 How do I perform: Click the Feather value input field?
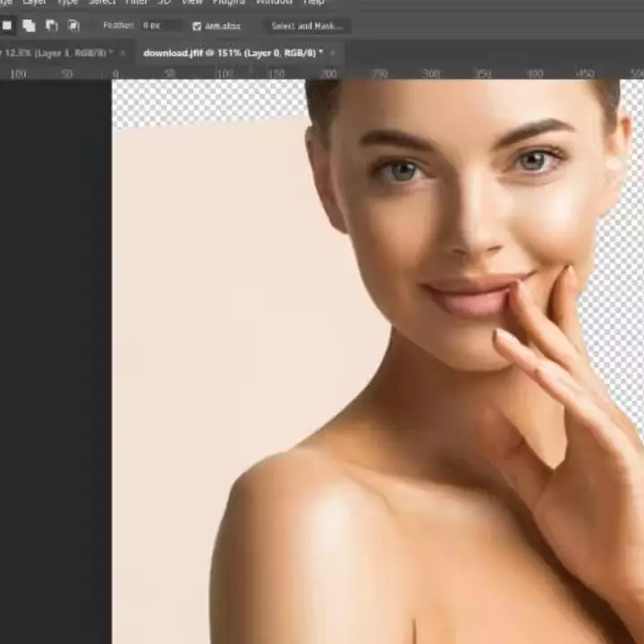point(161,26)
